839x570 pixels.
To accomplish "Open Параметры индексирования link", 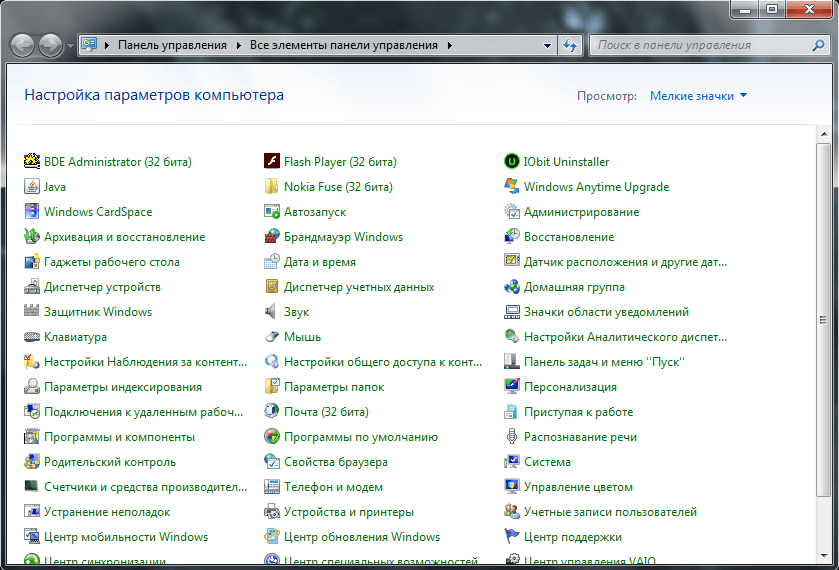I will (123, 386).
